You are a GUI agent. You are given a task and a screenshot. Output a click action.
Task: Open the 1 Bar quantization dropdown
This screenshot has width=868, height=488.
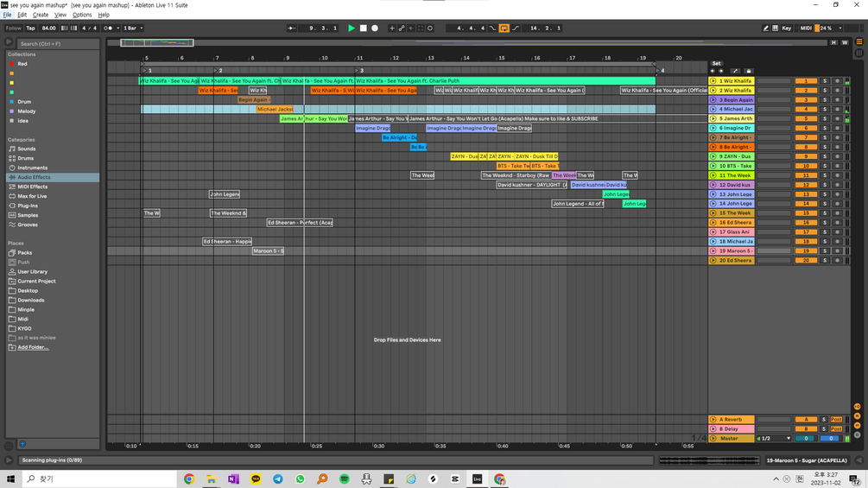tap(133, 29)
